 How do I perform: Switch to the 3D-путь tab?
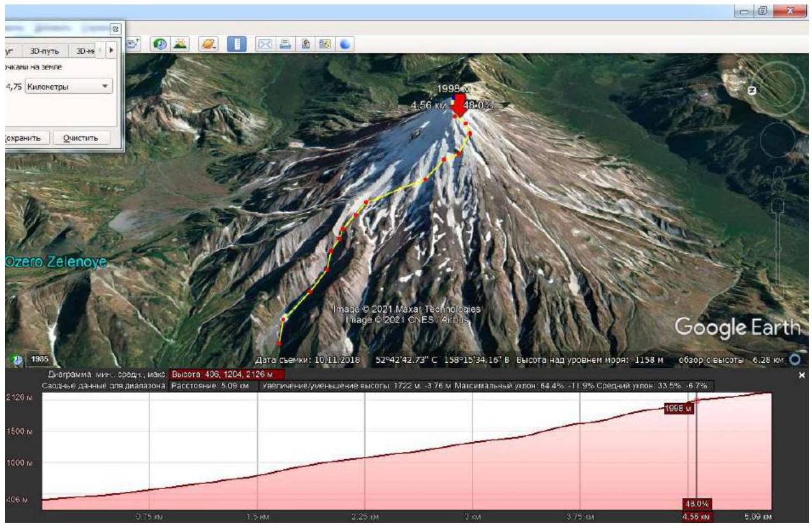[45, 50]
